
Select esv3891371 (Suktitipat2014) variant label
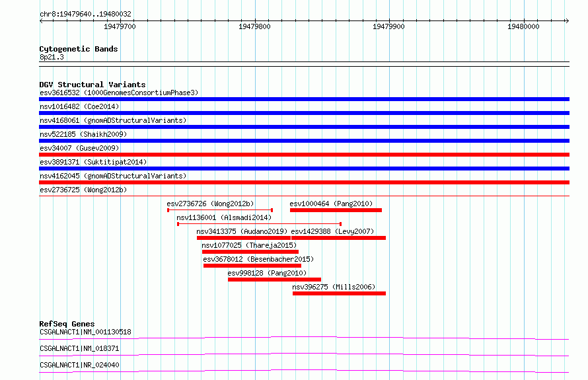pos(93,162)
